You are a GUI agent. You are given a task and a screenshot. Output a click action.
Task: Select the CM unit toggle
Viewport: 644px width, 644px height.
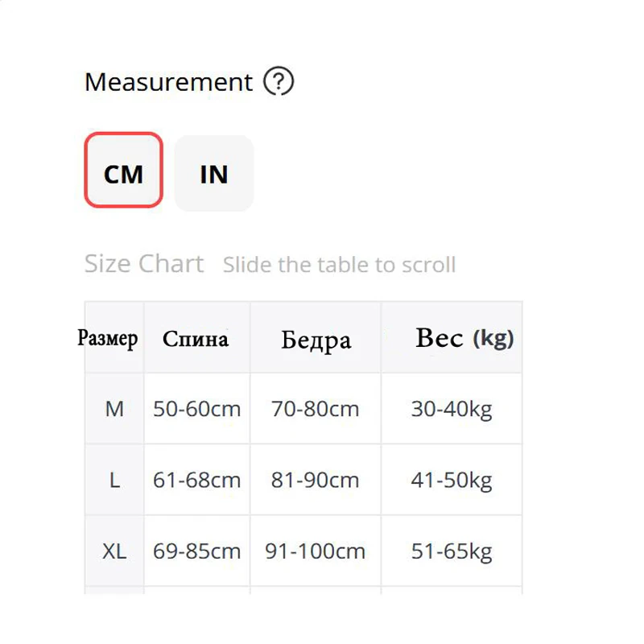pyautogui.click(x=124, y=173)
